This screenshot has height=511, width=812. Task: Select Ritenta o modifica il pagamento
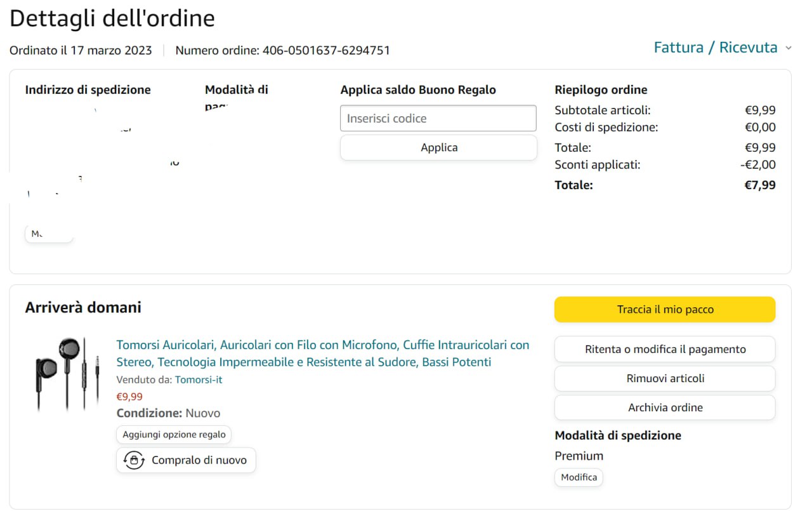pos(665,349)
